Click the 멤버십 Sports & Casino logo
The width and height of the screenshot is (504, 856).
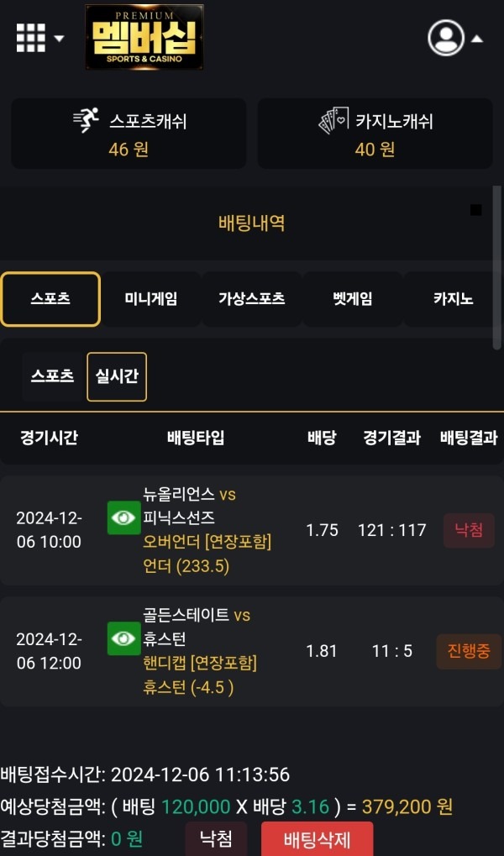144,38
